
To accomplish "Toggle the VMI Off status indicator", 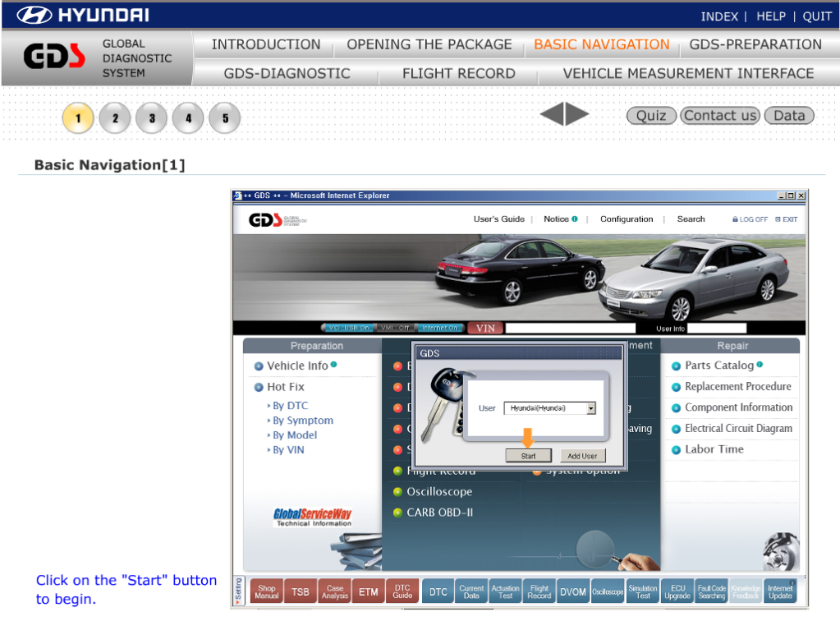I will [x=394, y=328].
